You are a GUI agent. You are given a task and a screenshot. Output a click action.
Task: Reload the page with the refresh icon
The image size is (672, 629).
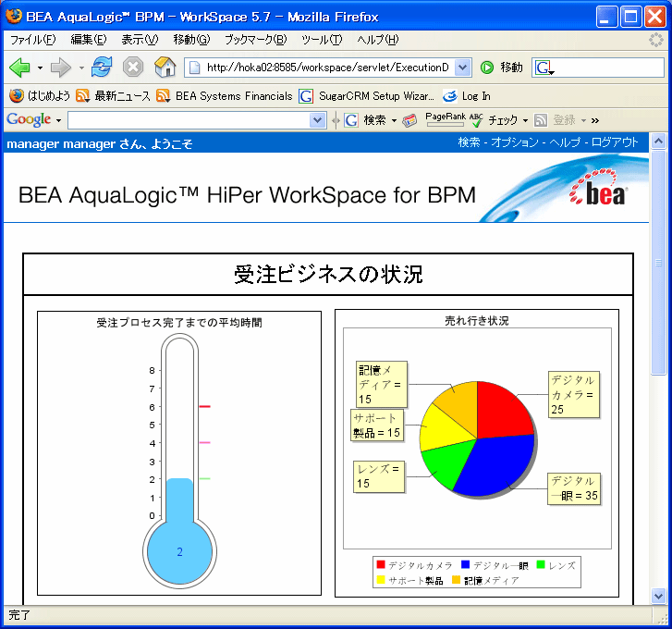pos(102,68)
